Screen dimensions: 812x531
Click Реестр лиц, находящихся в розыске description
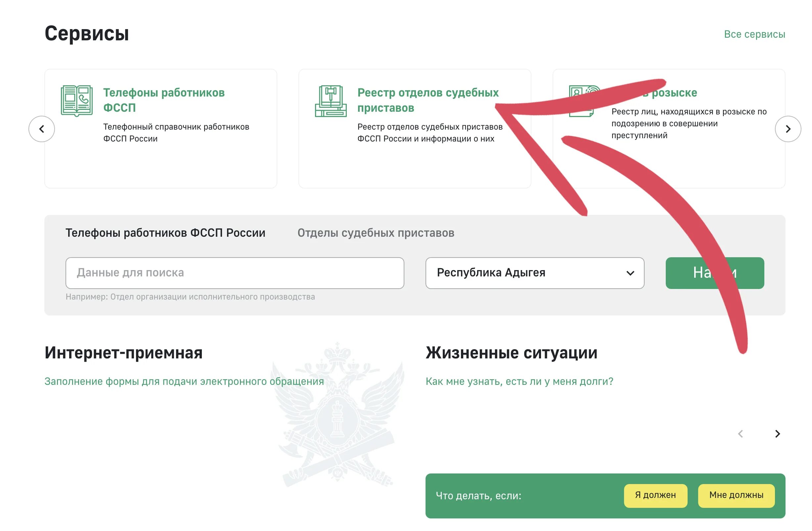click(689, 123)
